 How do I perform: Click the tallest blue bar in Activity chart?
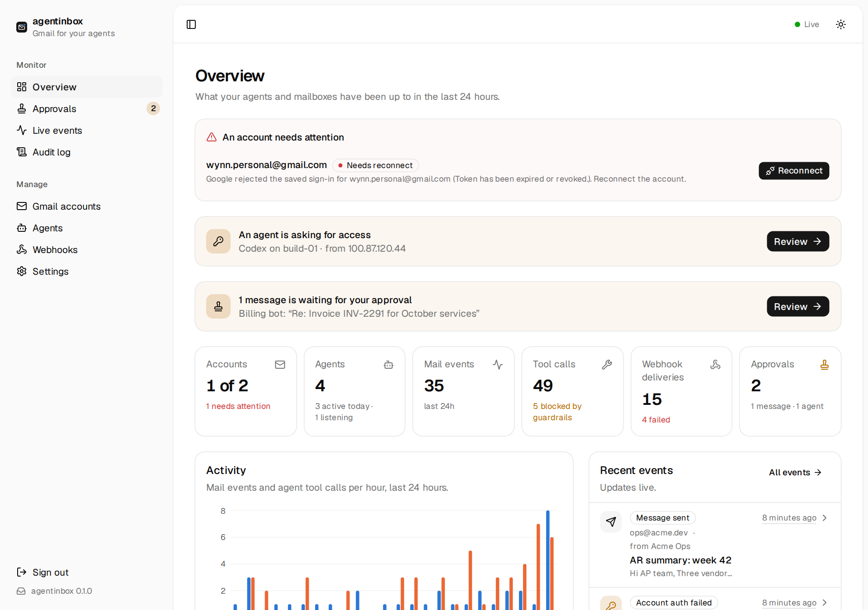tap(547, 560)
